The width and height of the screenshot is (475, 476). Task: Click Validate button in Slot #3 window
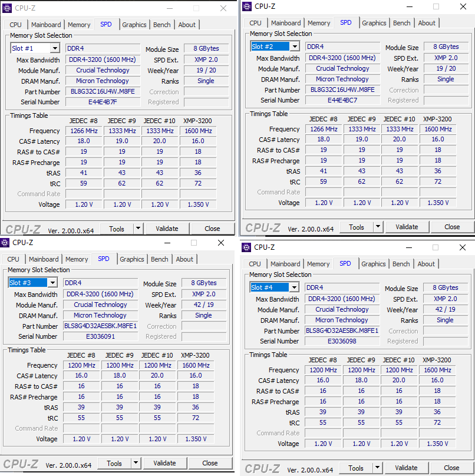tap(164, 463)
